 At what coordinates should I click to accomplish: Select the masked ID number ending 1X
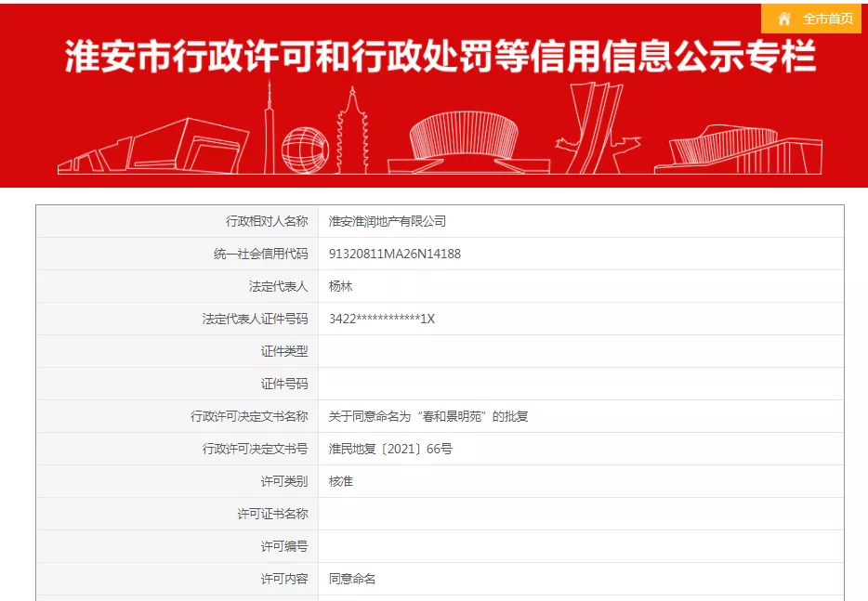click(382, 319)
